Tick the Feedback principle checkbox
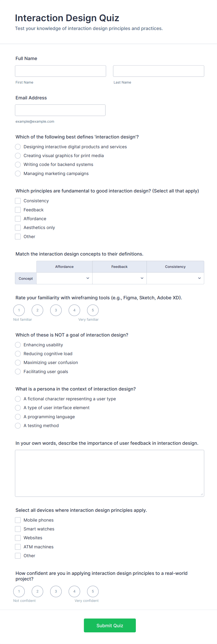Viewport: 217px width, 644px height. (x=18, y=210)
